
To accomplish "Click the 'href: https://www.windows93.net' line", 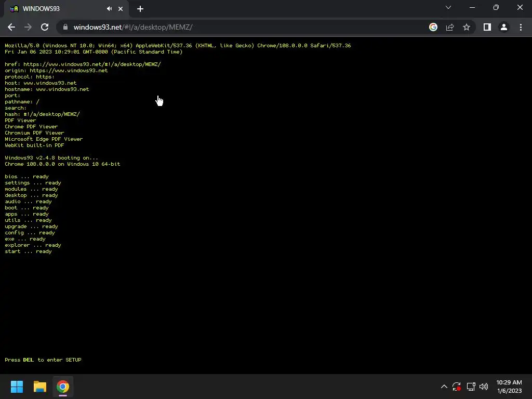I will coord(83,64).
